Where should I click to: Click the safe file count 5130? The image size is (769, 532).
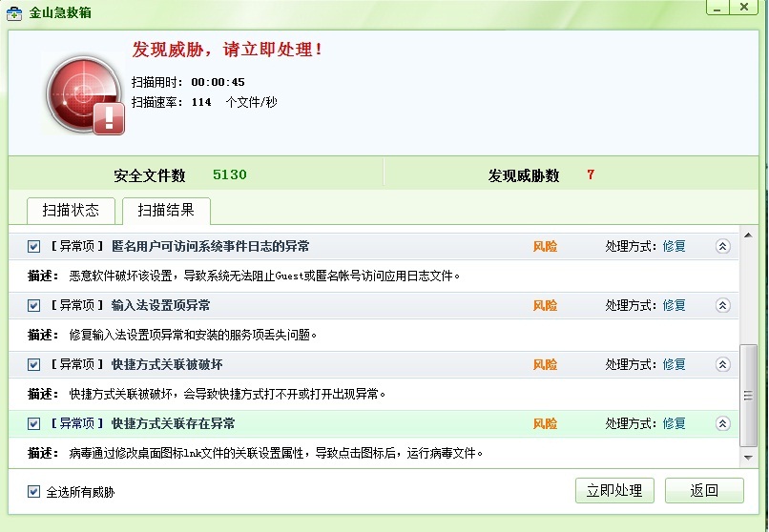point(230,174)
